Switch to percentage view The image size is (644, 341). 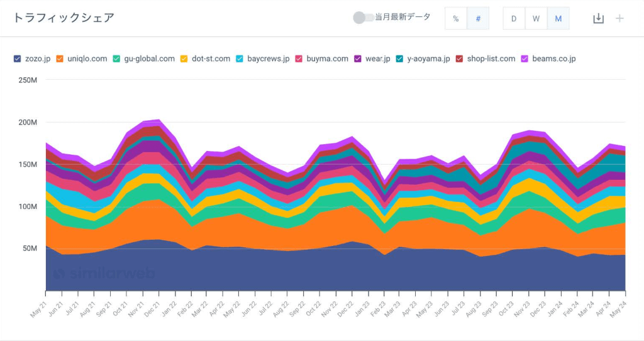point(456,18)
